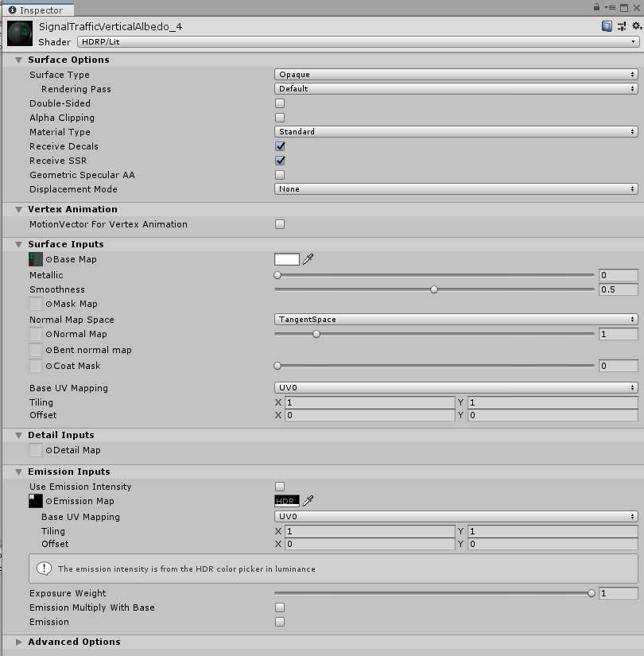
Task: Click Surface Inputs Tiling X field
Action: (x=370, y=402)
